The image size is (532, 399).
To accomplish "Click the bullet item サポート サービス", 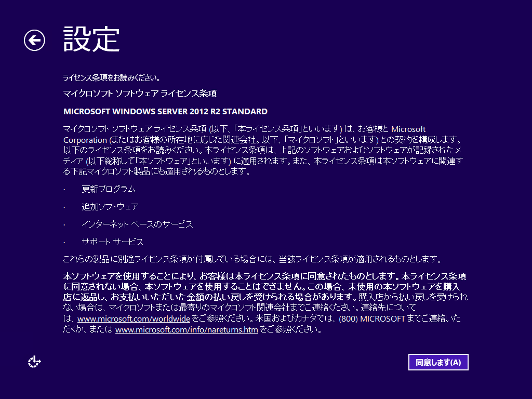I will pos(113,242).
